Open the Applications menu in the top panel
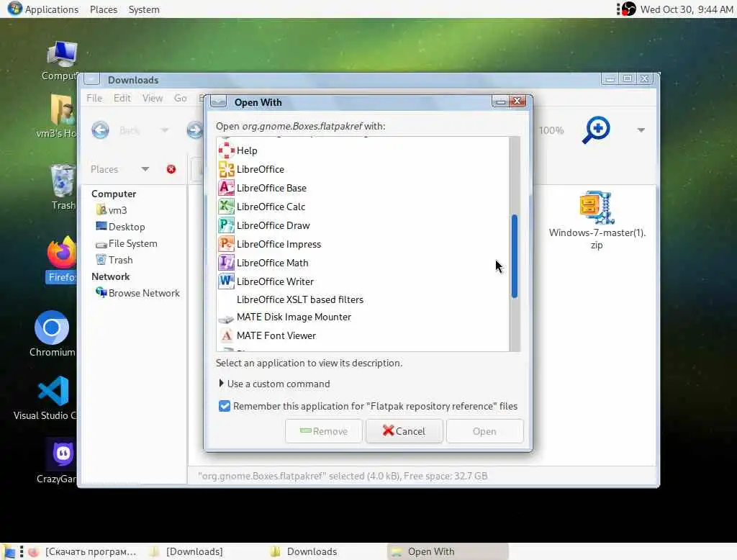This screenshot has width=737, height=560. [43, 9]
